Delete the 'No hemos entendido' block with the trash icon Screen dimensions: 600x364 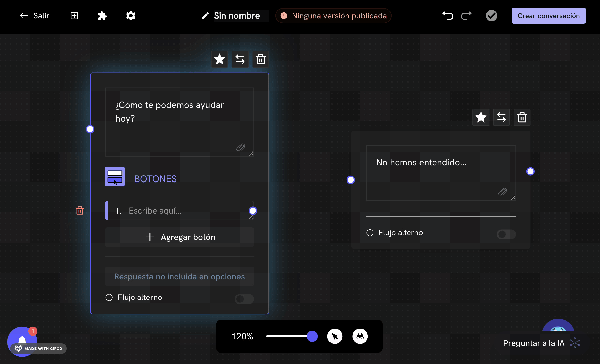[x=522, y=117]
